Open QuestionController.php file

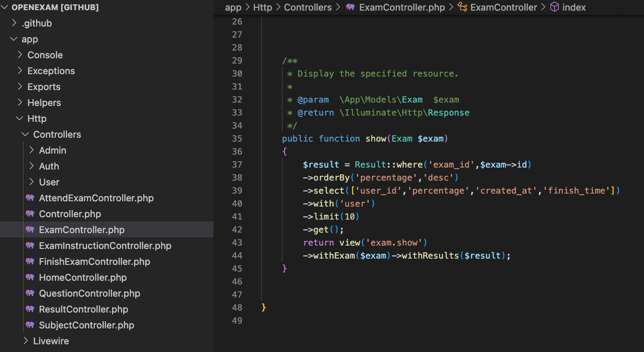click(x=89, y=293)
